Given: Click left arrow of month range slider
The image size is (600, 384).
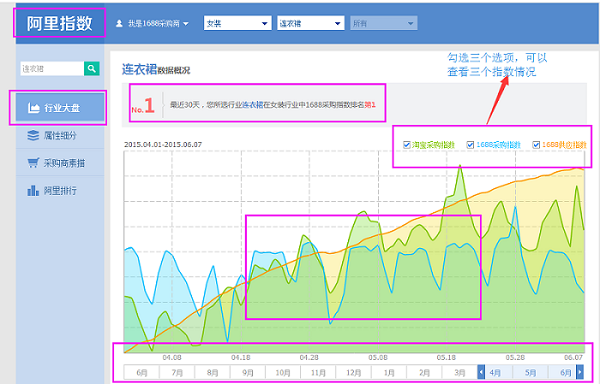Looking at the screenshot, I should tap(481, 372).
